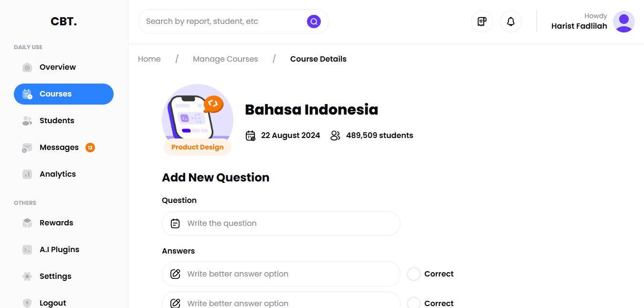Focus the Write the question field
The width and height of the screenshot is (644, 308).
286,223
